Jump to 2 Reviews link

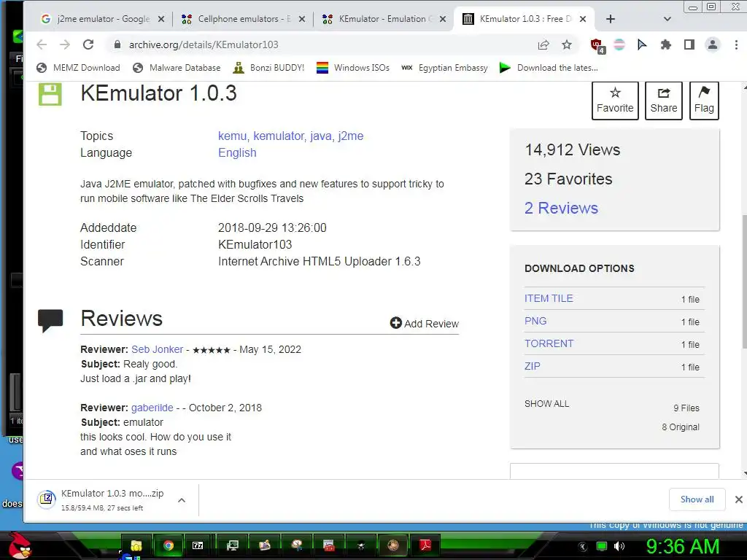561,208
